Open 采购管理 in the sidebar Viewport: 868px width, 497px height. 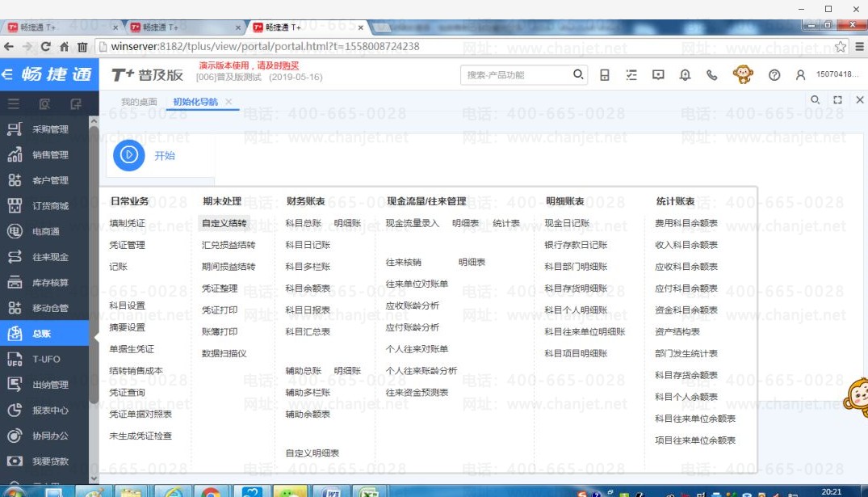pos(44,129)
